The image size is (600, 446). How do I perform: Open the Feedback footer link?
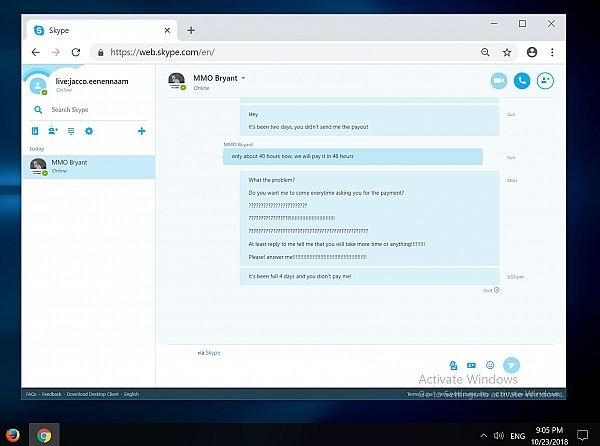51,394
